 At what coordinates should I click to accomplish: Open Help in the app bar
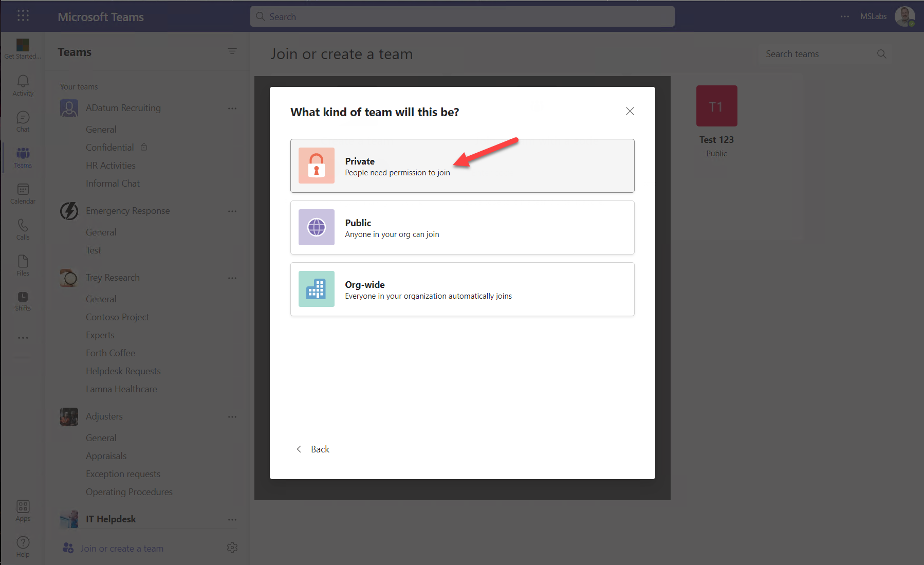point(23,546)
